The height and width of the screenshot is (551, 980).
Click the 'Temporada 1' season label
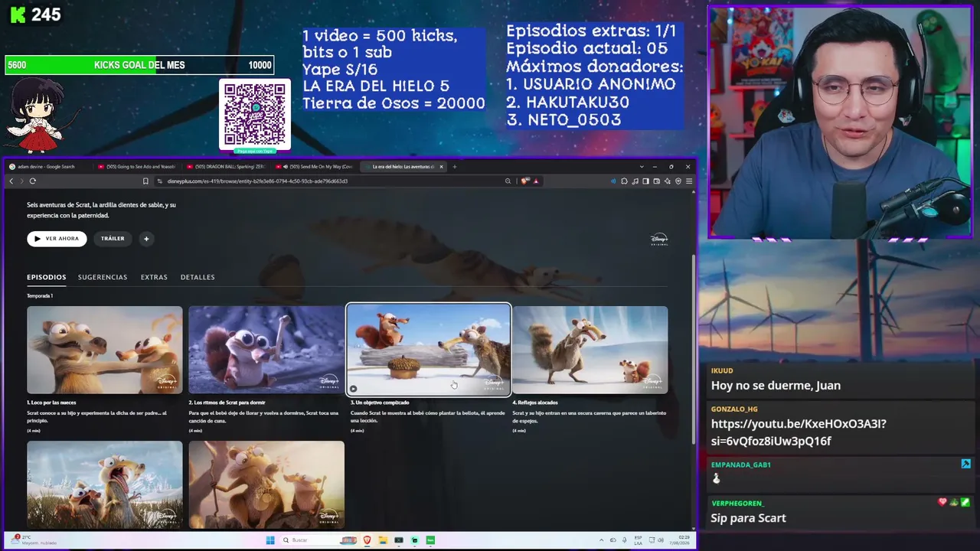click(x=40, y=296)
